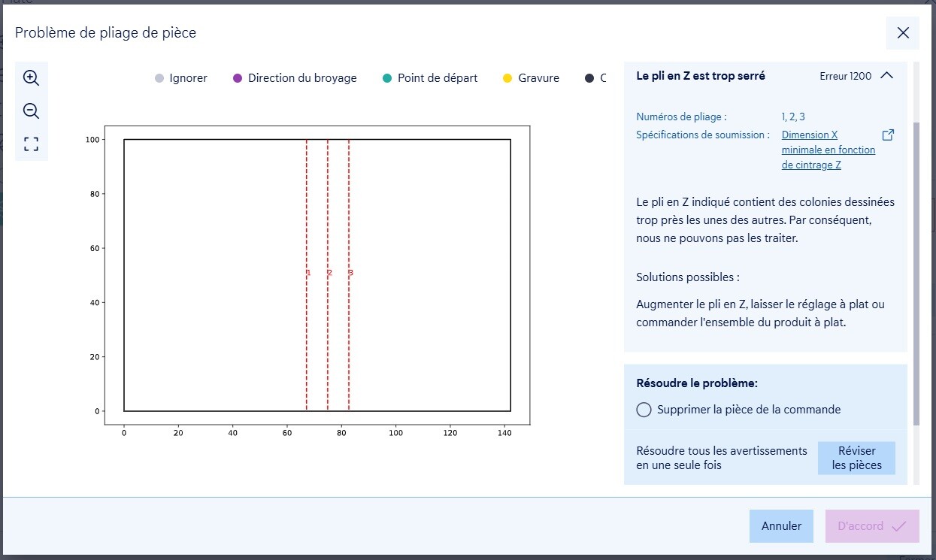Open external link icon beside specifications
The width and height of the screenshot is (936, 560).
click(x=888, y=135)
